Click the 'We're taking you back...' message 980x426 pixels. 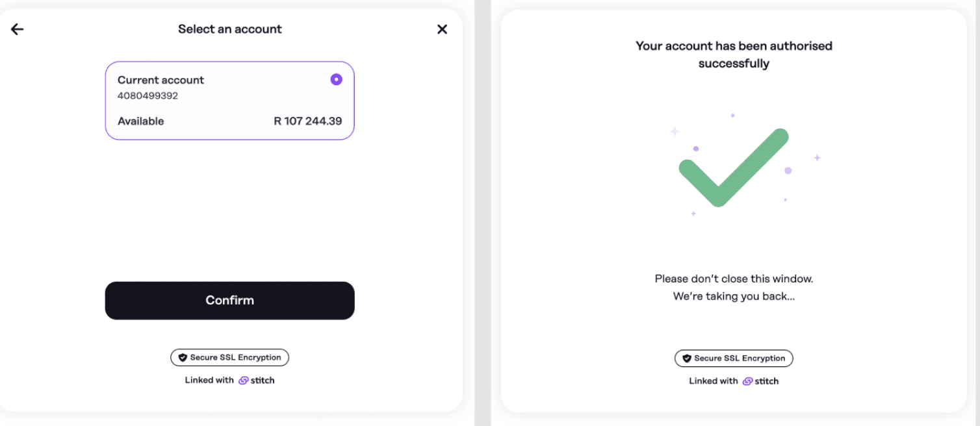point(734,296)
